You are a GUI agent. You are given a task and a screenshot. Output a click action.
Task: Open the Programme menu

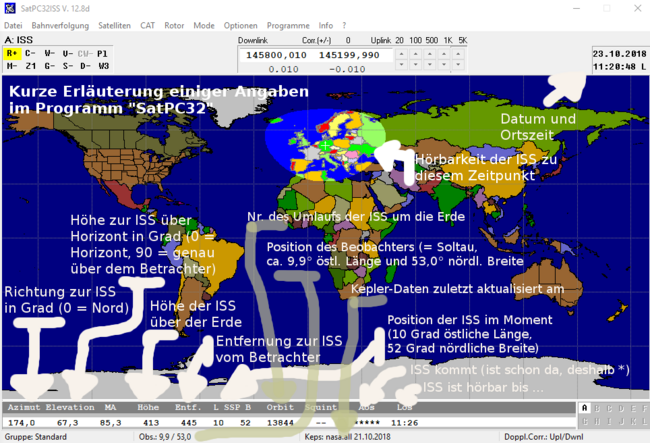click(x=288, y=25)
